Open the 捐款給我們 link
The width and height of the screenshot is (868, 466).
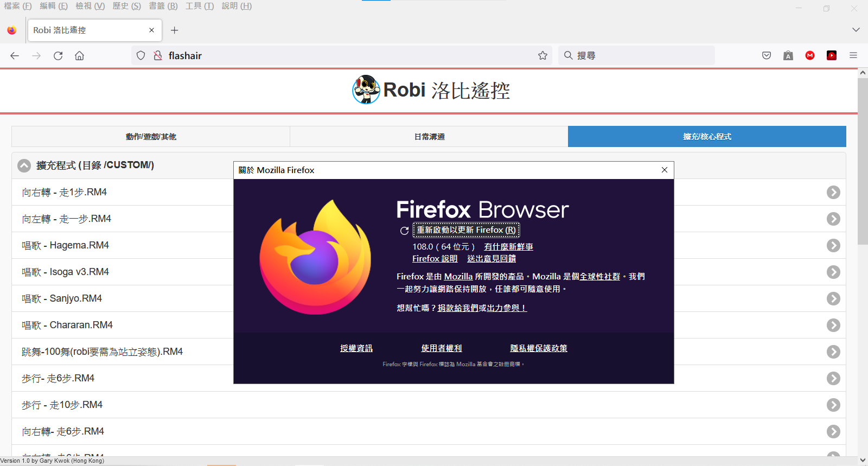point(458,308)
